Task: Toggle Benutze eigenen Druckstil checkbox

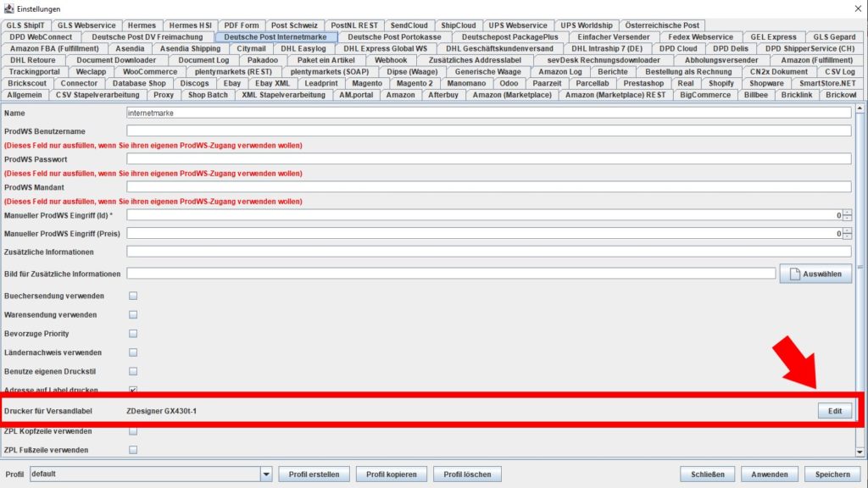Action: tap(133, 371)
